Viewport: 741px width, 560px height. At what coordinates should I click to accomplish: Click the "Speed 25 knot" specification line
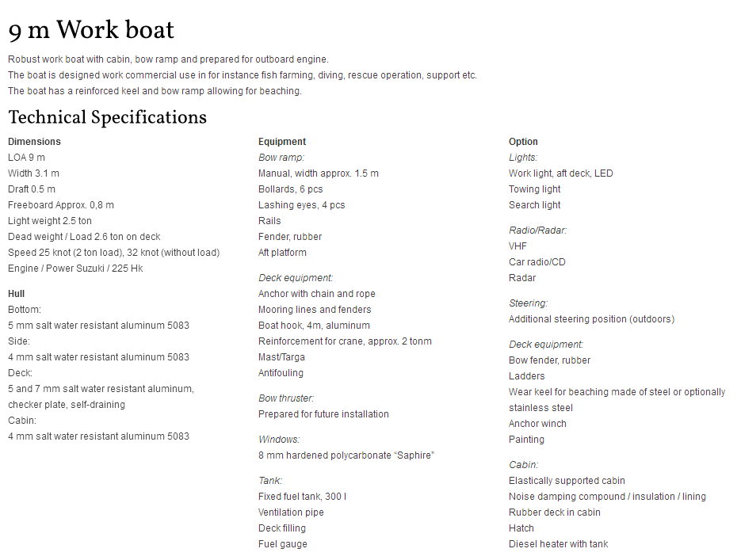tap(113, 253)
